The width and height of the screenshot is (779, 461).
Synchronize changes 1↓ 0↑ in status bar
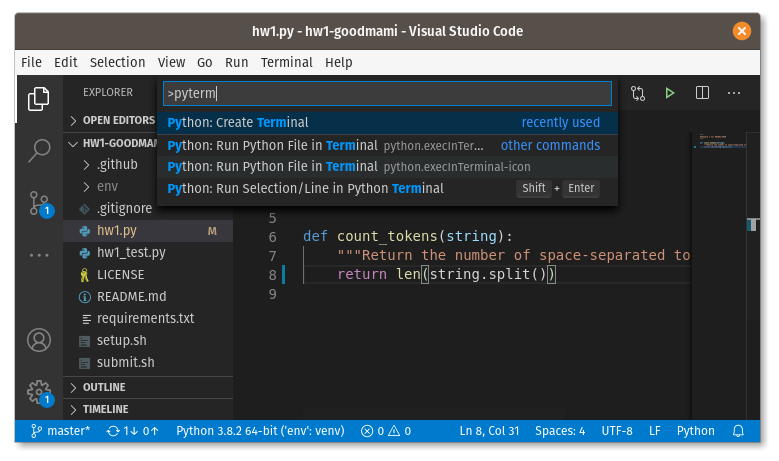133,431
